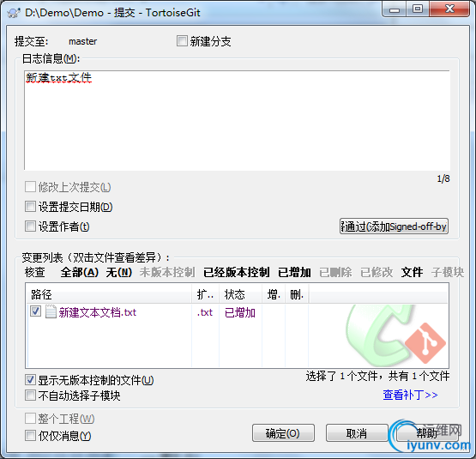Select the 无(N) check filter
This screenshot has width=476, height=459.
(x=119, y=272)
